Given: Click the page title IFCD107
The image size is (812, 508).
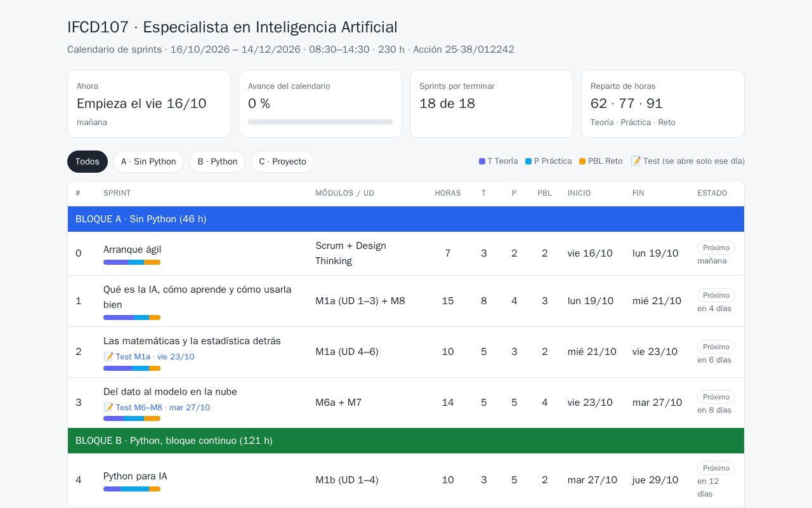Looking at the screenshot, I should click(x=232, y=27).
